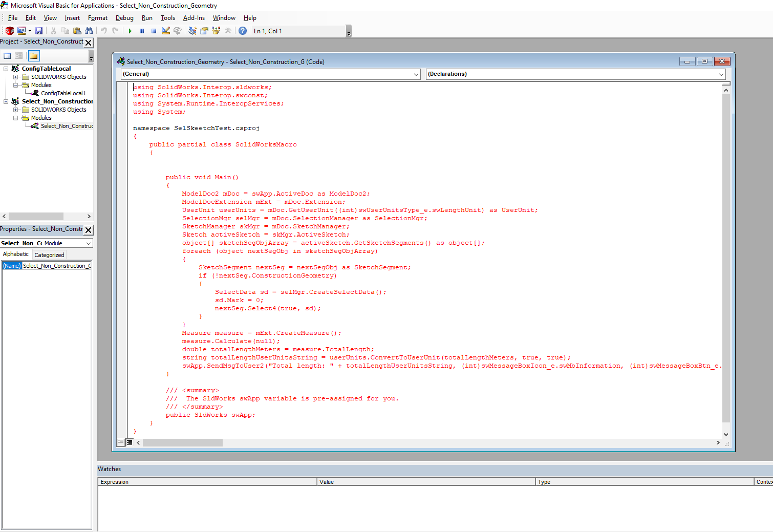Open the View menu

coord(50,18)
